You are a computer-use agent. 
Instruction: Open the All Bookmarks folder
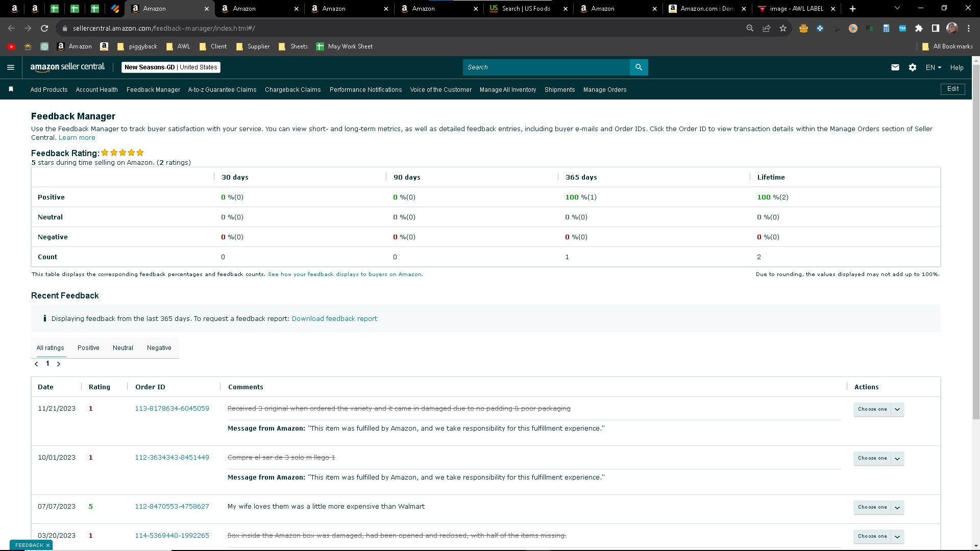(947, 46)
